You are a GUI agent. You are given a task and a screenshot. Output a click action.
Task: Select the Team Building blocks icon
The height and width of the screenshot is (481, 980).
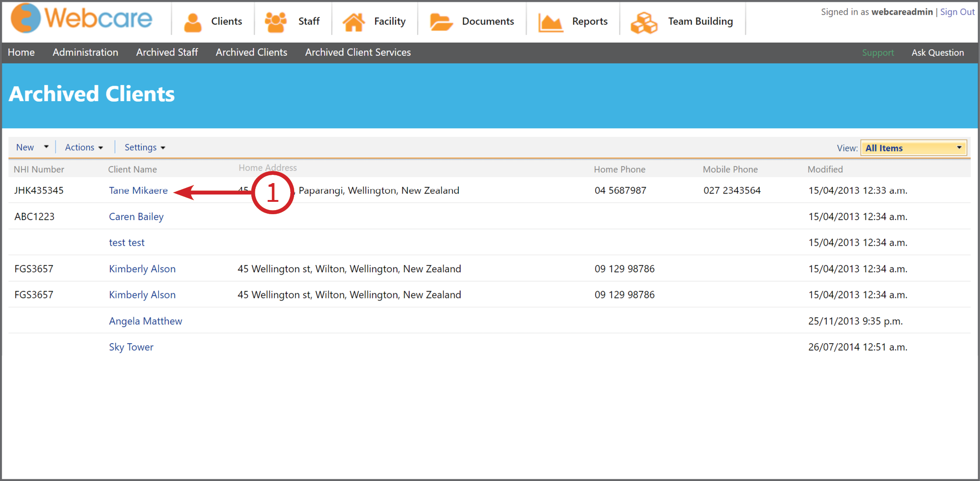[x=644, y=21]
